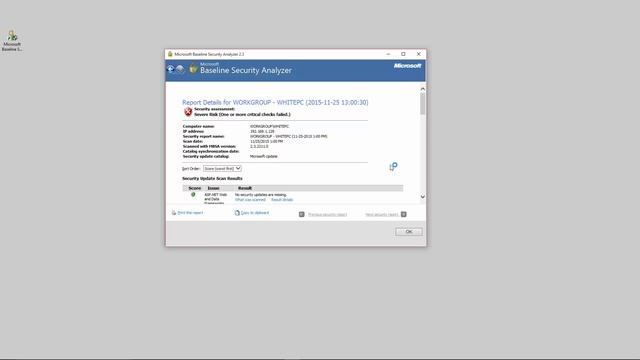Click the Forward arrow in the MBSA header
This screenshot has width=640, height=360.
(180, 69)
